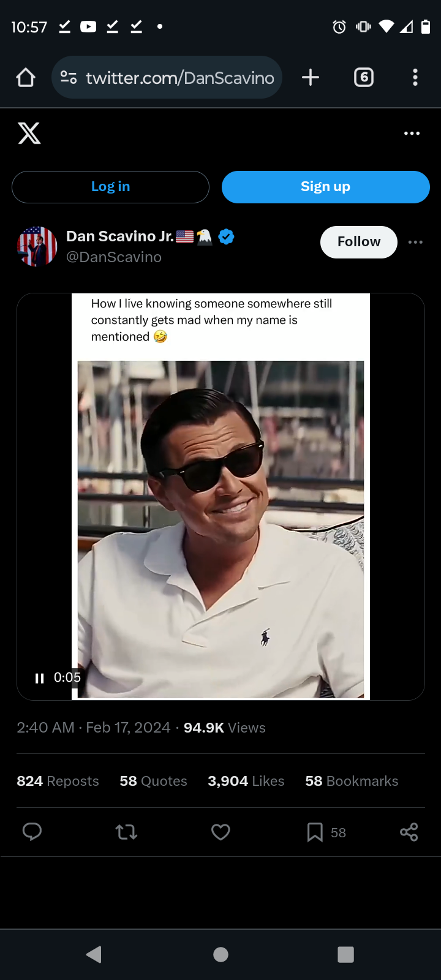
Task: Open the browser home page icon
Action: [x=26, y=77]
